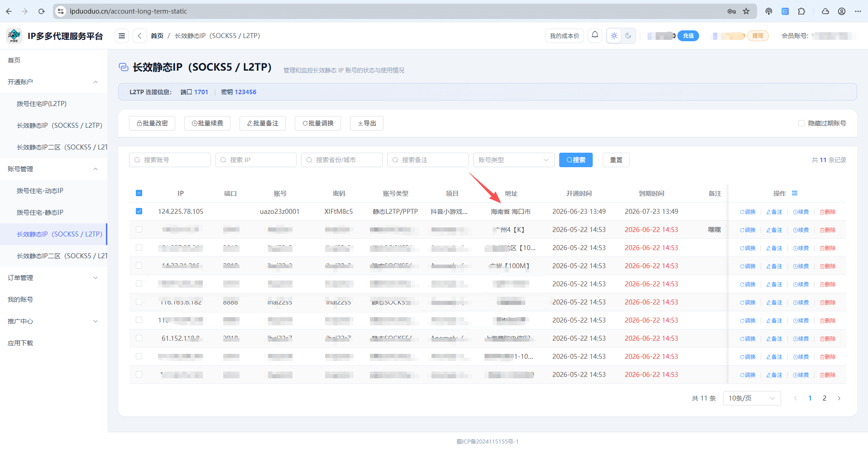Viewport: 868px width, 449px height.
Task: Uncheck the row checkbox for 124.225.78.105
Action: (x=139, y=211)
